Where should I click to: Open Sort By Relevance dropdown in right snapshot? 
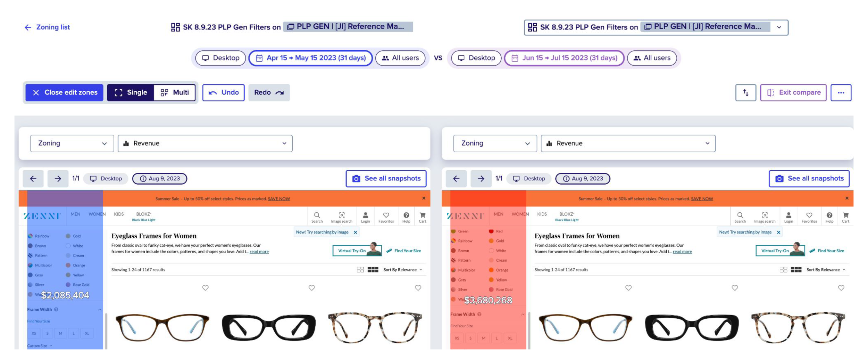click(826, 270)
